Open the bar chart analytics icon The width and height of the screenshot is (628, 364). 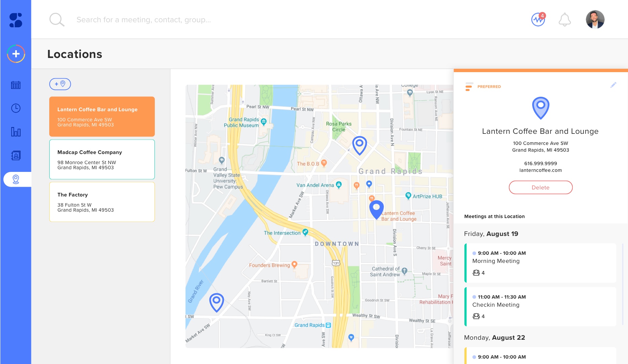coord(16,132)
